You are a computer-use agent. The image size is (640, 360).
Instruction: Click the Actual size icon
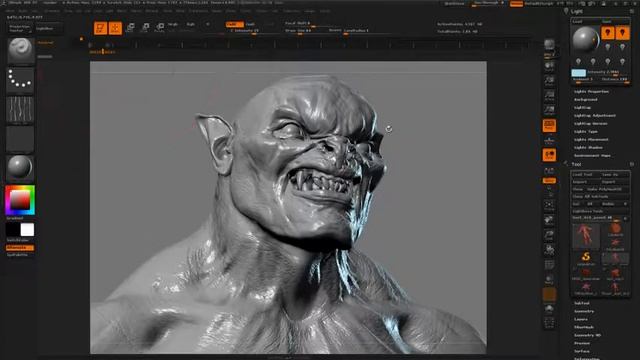point(549,96)
